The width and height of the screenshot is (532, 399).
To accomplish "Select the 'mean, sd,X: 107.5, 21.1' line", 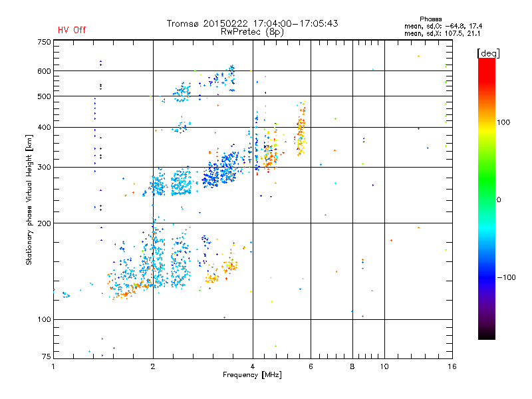I will point(442,34).
